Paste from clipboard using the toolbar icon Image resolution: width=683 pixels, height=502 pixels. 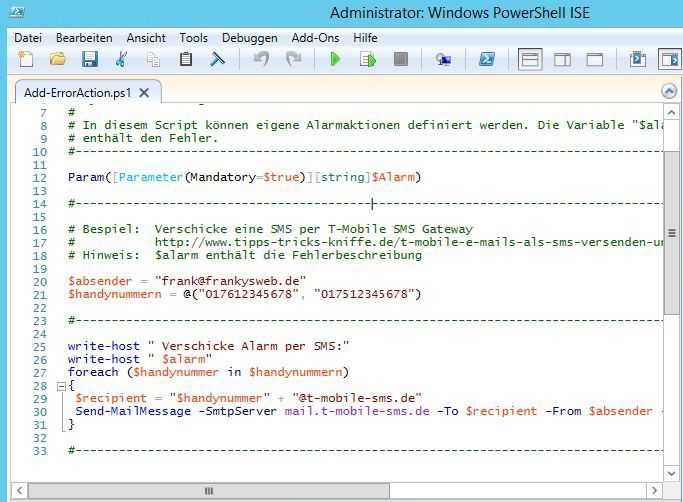185,60
